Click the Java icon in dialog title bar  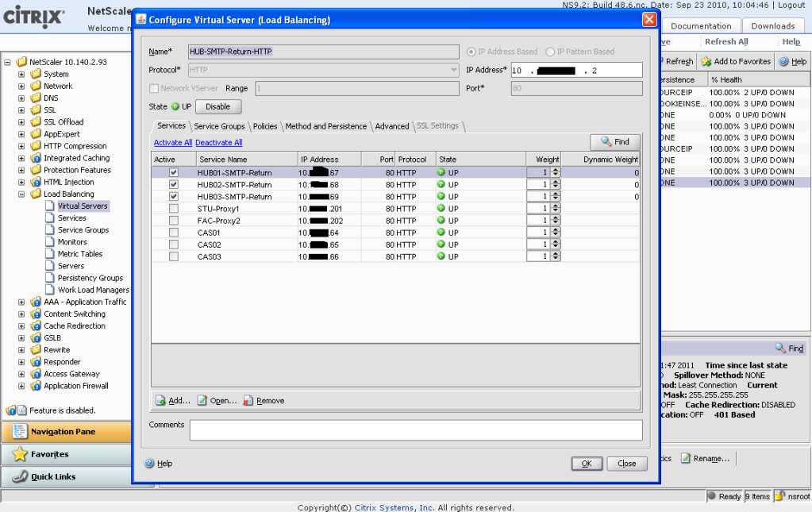pos(140,20)
